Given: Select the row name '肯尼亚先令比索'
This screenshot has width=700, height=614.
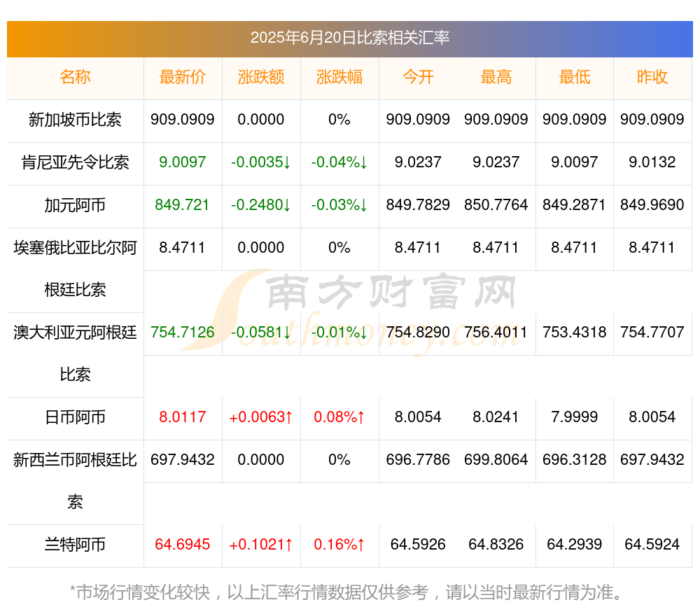Looking at the screenshot, I should coord(75,162).
